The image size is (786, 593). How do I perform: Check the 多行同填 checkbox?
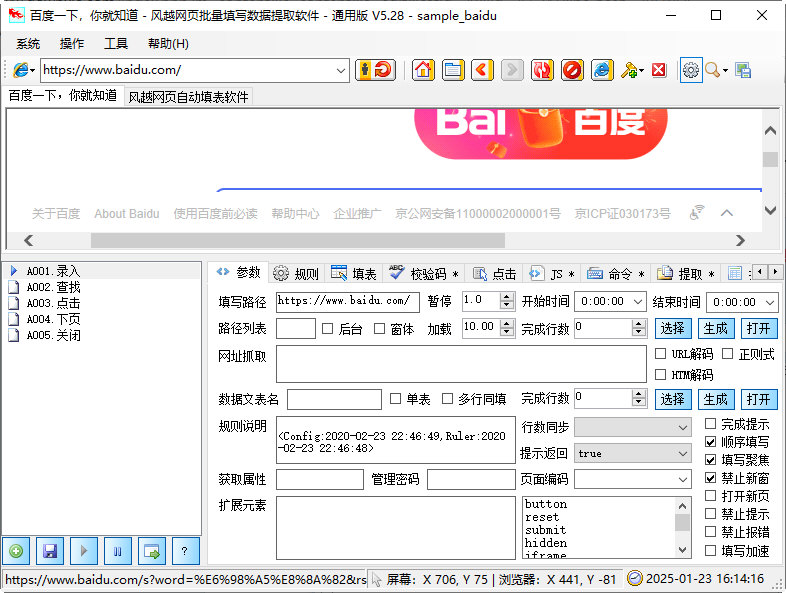pos(447,399)
